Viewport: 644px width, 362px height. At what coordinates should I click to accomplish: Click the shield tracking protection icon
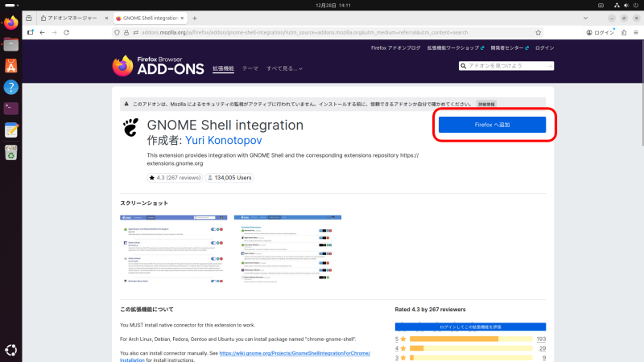(x=117, y=32)
